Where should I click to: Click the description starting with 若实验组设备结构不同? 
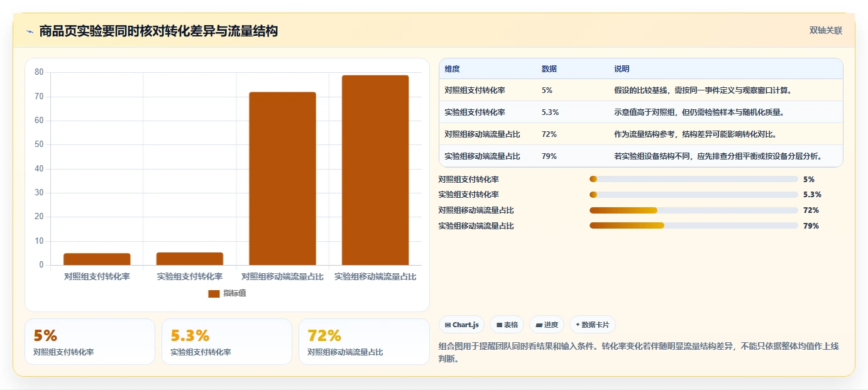(718, 156)
